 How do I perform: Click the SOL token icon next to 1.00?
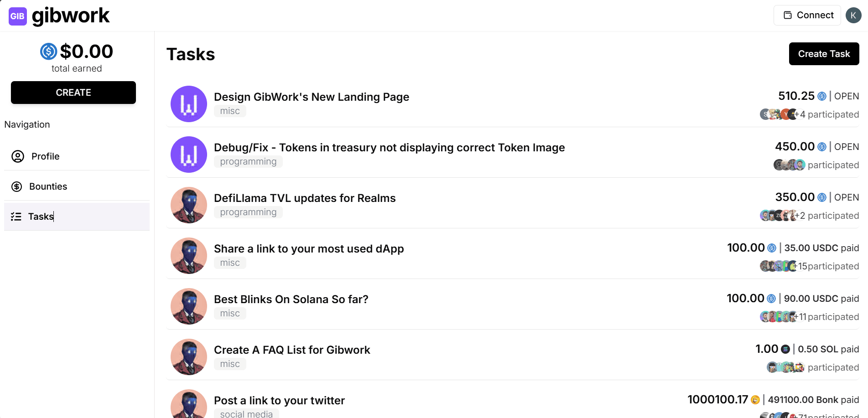(785, 349)
